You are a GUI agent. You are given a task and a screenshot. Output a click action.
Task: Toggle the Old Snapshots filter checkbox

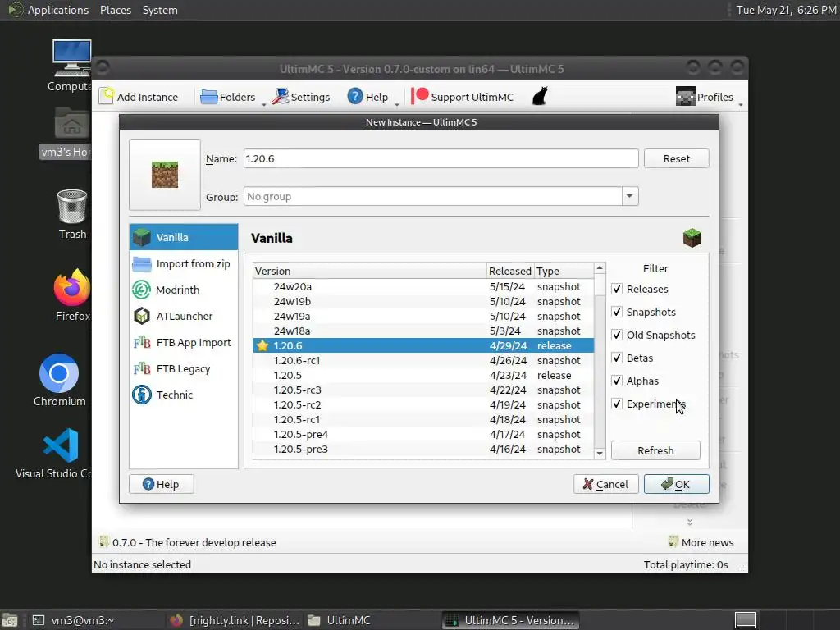(x=617, y=335)
